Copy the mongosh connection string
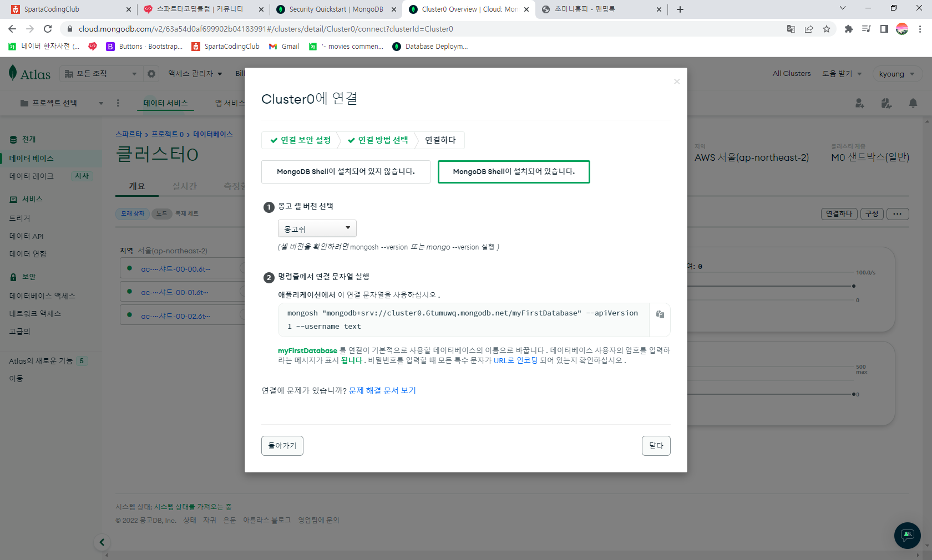Viewport: 932px width, 560px height. click(660, 314)
